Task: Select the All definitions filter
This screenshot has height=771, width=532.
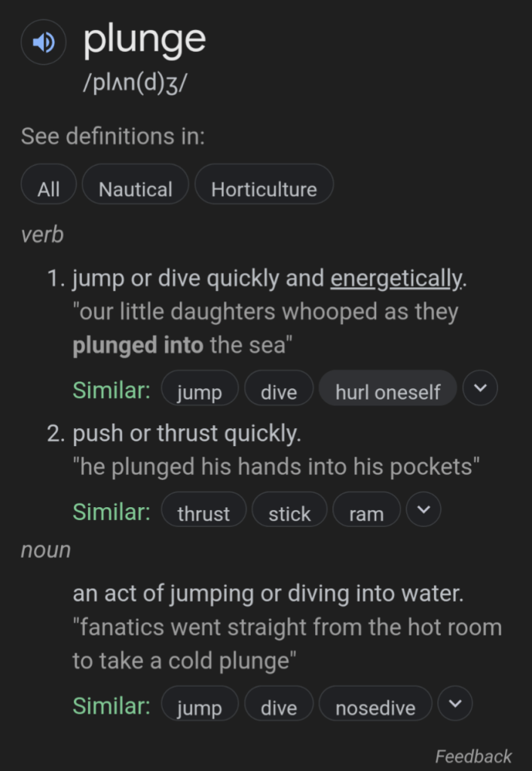Action: tap(48, 189)
